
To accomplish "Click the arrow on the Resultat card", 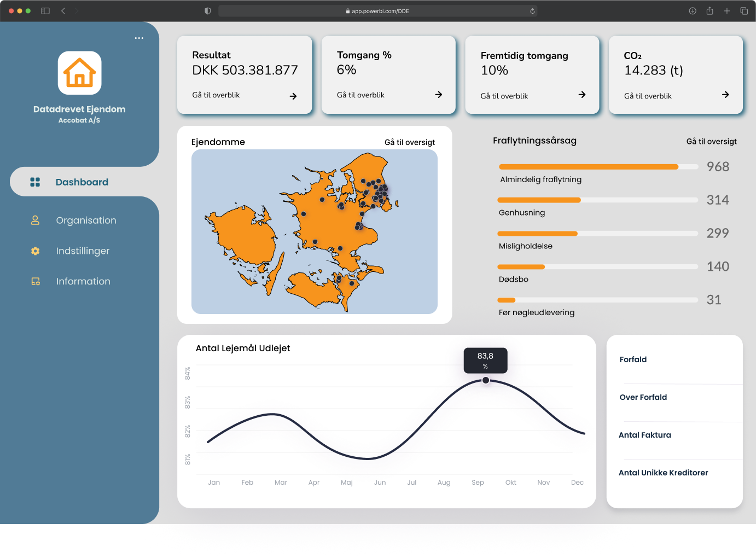I will (x=293, y=96).
